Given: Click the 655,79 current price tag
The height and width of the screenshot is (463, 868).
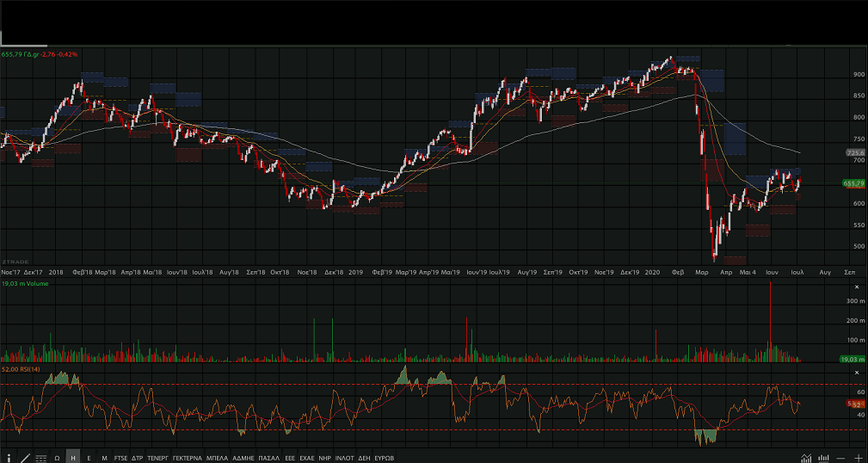Looking at the screenshot, I should (853, 183).
